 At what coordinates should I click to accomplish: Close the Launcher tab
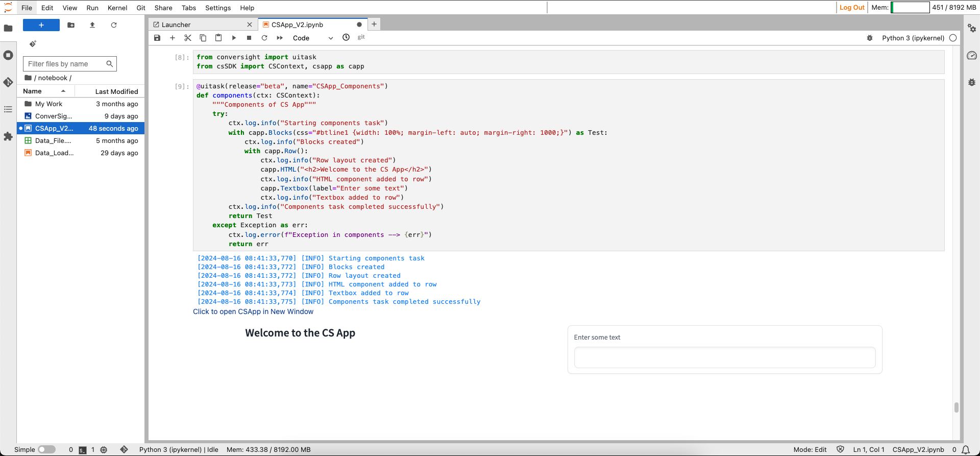[x=250, y=25]
